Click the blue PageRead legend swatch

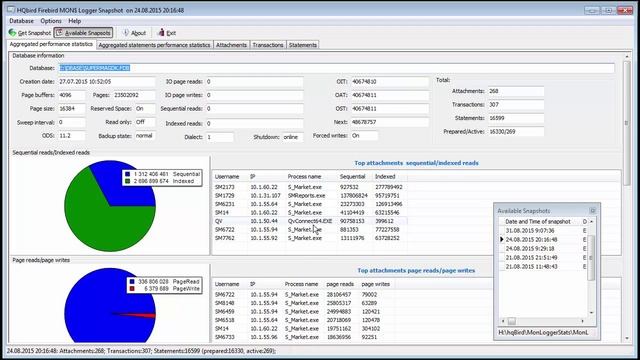(x=132, y=282)
